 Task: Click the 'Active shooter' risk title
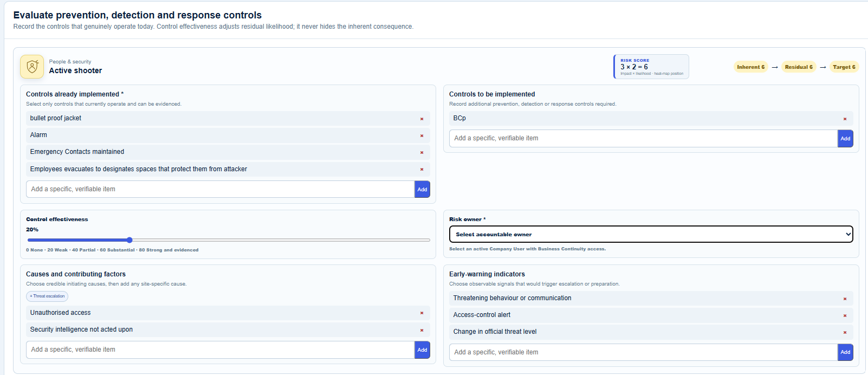(x=75, y=70)
